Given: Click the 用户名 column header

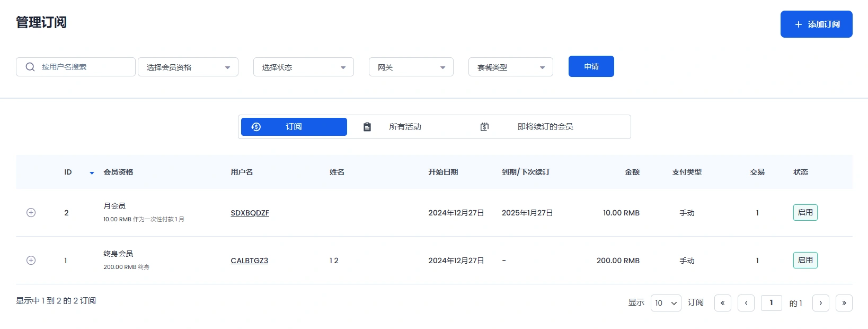Looking at the screenshot, I should pos(242,172).
